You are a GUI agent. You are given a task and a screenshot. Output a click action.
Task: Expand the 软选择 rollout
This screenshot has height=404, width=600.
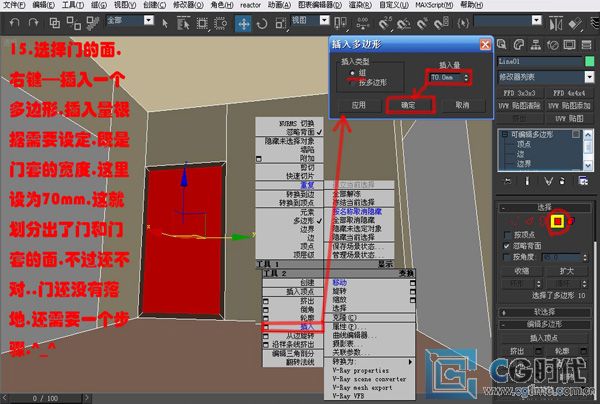click(x=544, y=312)
